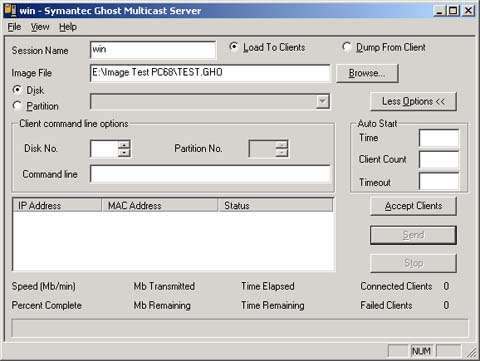
Task: Click the Partition No. spinner down arrow
Action: point(282,153)
